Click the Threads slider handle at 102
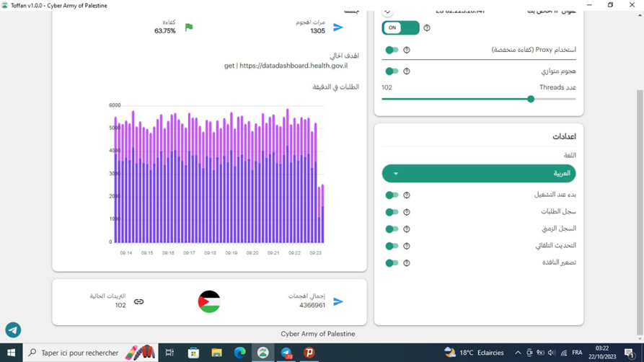Screen dimensions: 644x362 [x=531, y=99]
